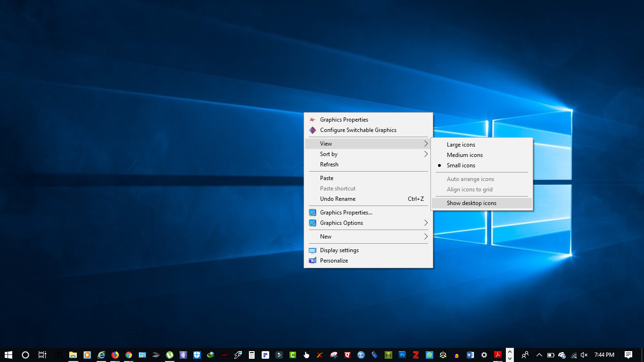Launch Internet Explorer from the taskbar
The width and height of the screenshot is (644, 362).
(101, 354)
